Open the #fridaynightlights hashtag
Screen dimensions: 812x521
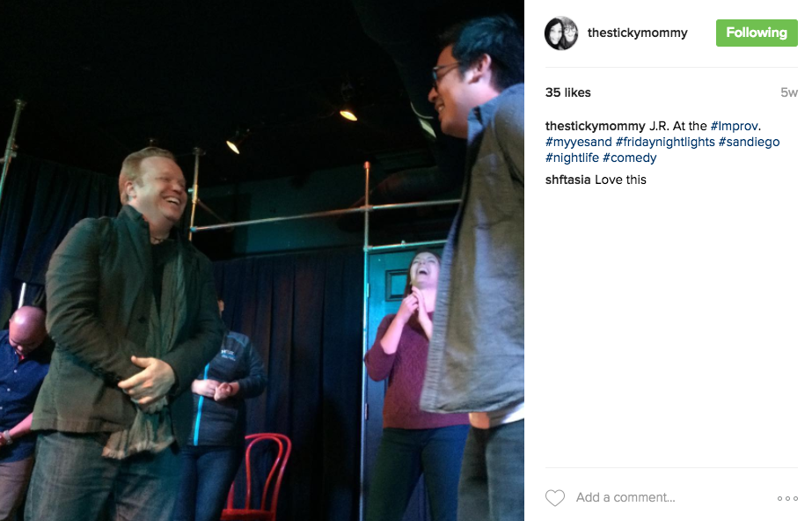pyautogui.click(x=665, y=142)
